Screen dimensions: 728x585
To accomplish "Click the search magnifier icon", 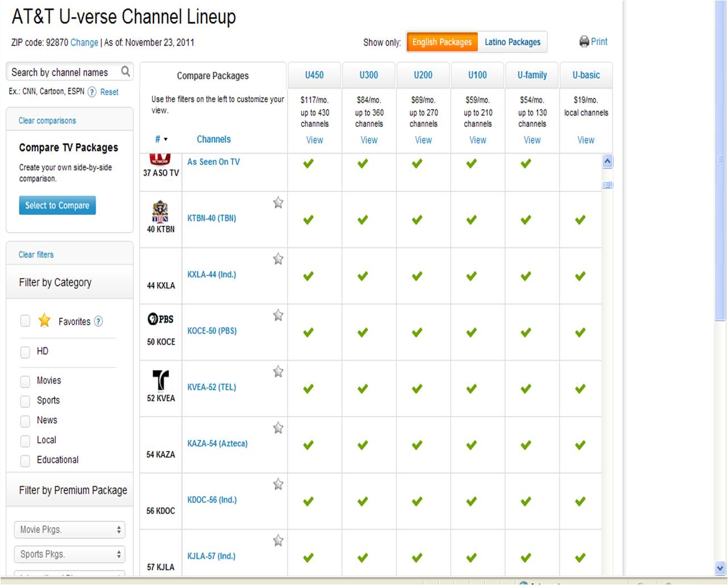I will [x=126, y=72].
